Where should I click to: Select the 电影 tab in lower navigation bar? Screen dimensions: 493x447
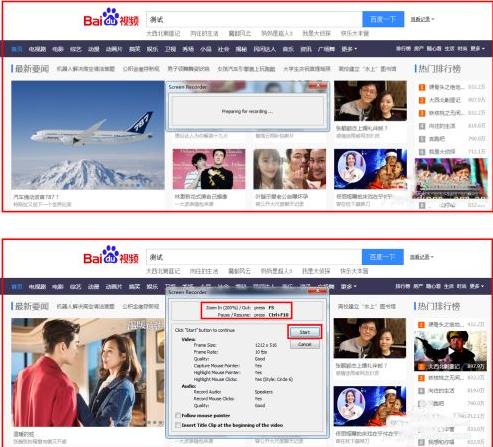click(58, 286)
